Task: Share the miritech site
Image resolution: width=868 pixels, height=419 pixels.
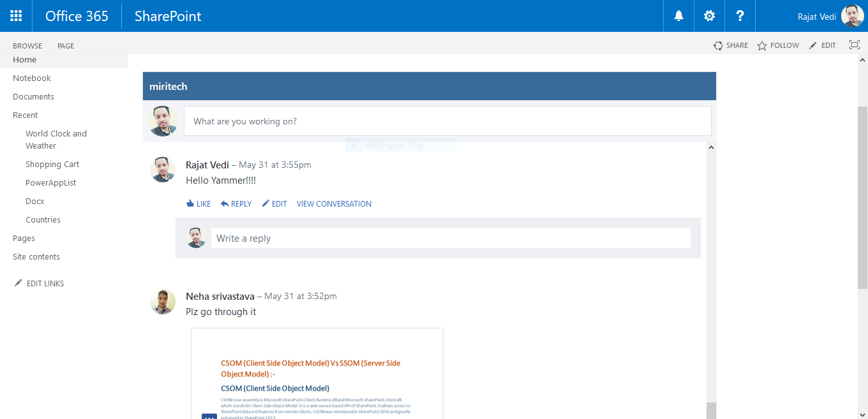Action: coord(730,45)
